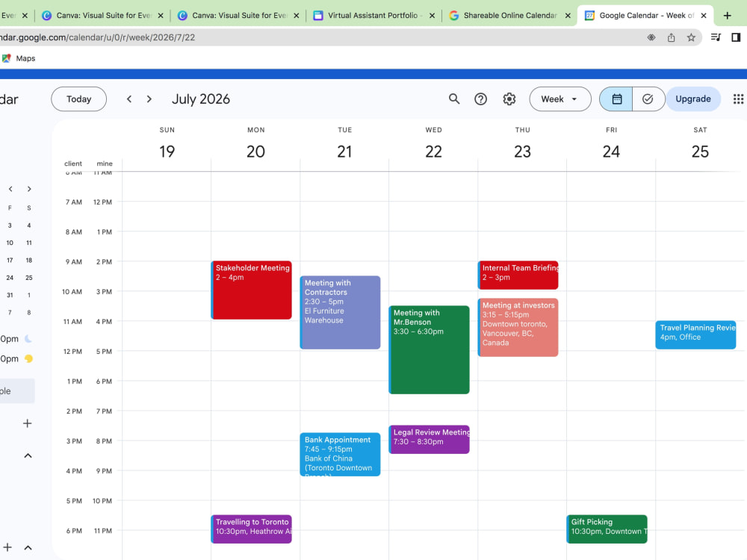The width and height of the screenshot is (747, 560).
Task: Open the Support help icon
Action: tap(480, 99)
